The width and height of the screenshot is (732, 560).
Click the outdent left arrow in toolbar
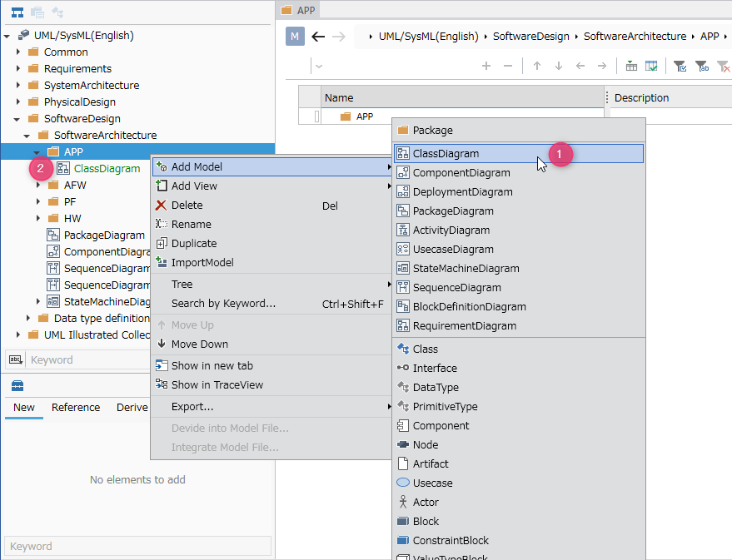(580, 67)
